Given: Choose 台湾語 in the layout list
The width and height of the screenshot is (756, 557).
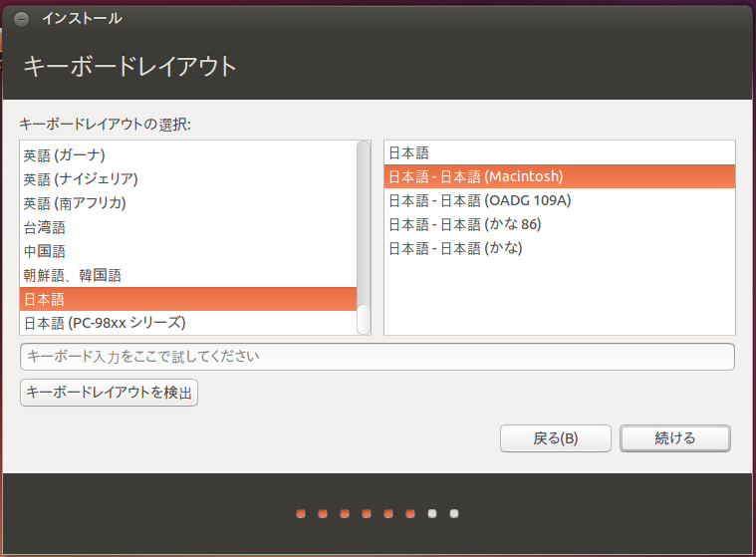Looking at the screenshot, I should (x=188, y=227).
